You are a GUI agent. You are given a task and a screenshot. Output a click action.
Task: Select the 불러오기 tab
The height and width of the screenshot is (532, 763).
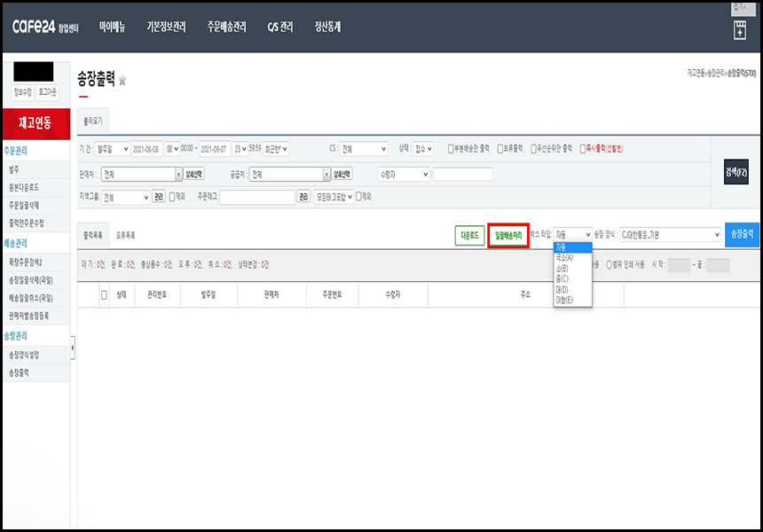point(93,121)
